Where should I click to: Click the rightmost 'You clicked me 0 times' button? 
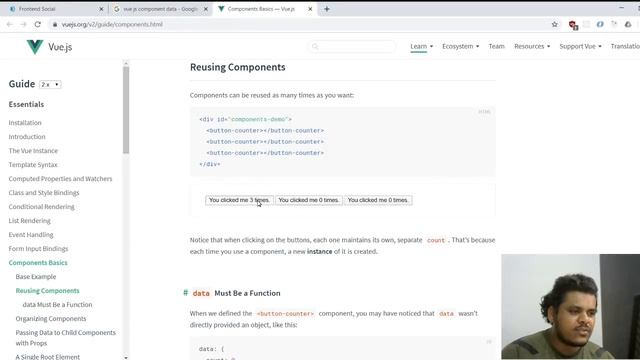(x=378, y=200)
